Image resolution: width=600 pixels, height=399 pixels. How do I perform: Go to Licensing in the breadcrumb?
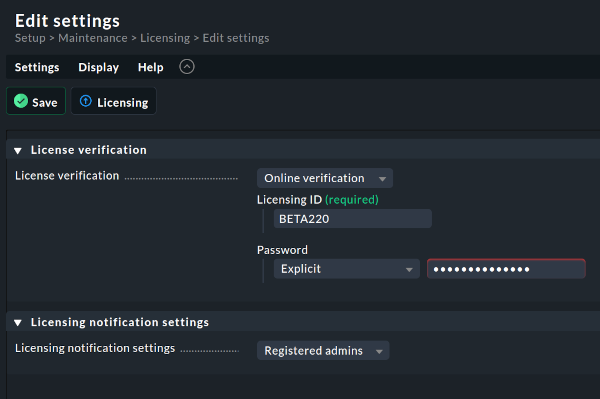coord(165,38)
